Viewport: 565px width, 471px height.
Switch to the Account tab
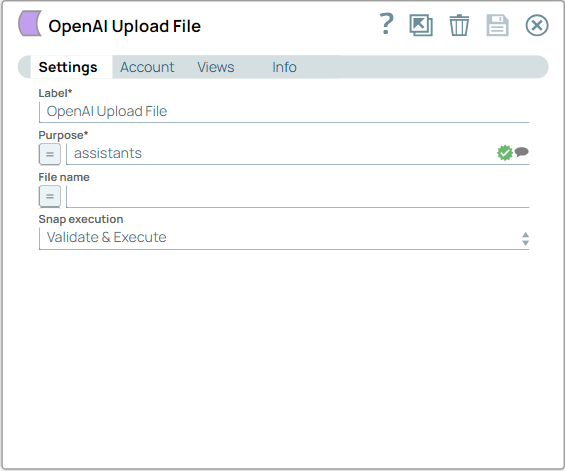coord(147,67)
